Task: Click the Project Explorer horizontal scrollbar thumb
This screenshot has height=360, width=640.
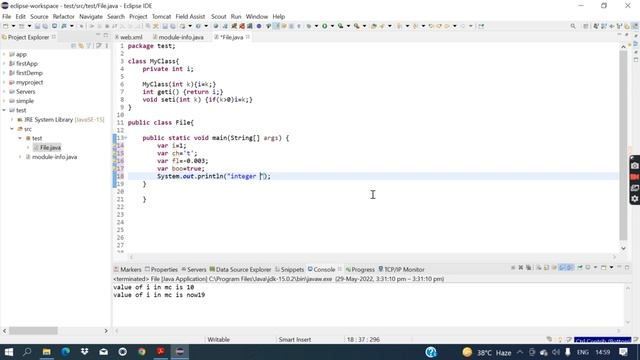Action: [x=33, y=331]
